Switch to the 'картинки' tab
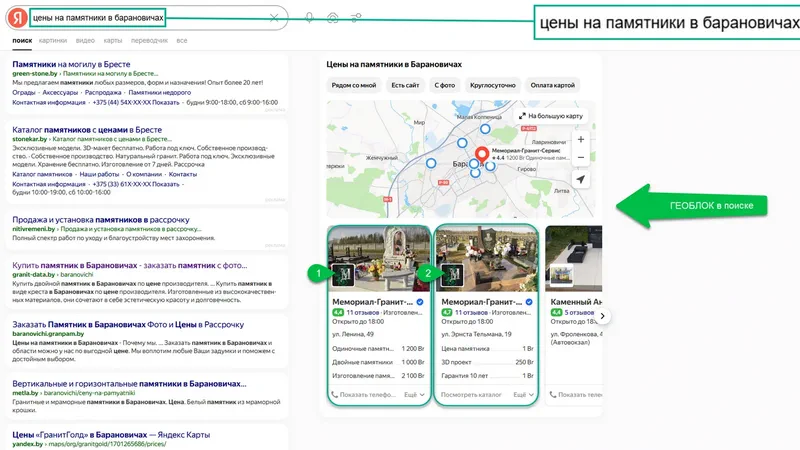Viewport: 800px width, 450px height. 52,41
